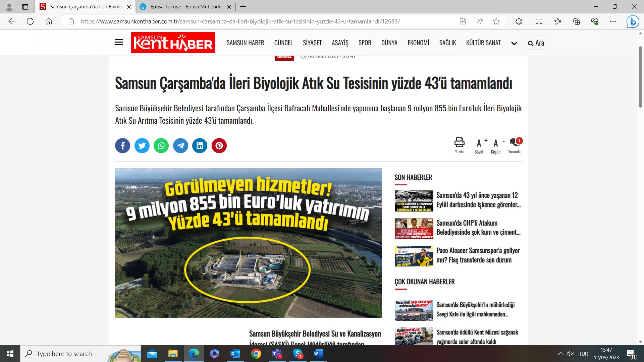Viewport: 644px width, 362px height.
Task: Open Mail app from taskbar
Action: pos(152,354)
